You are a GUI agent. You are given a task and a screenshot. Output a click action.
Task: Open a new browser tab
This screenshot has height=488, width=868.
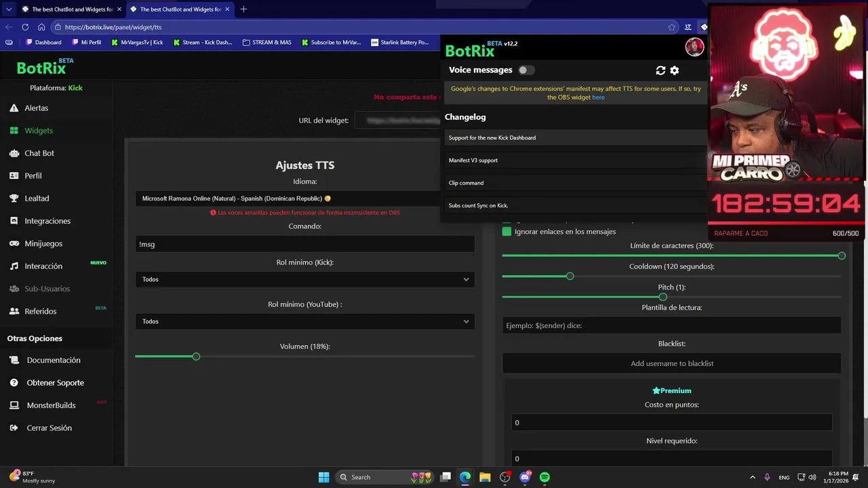coord(243,9)
